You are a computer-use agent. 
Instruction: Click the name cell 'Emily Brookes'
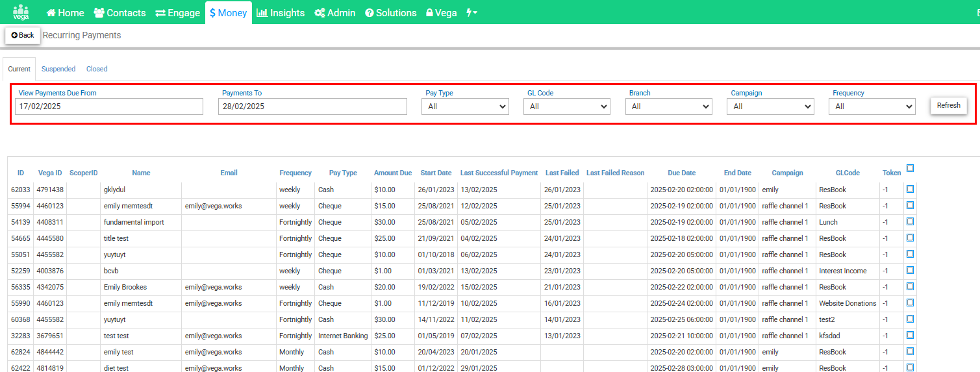click(x=125, y=287)
